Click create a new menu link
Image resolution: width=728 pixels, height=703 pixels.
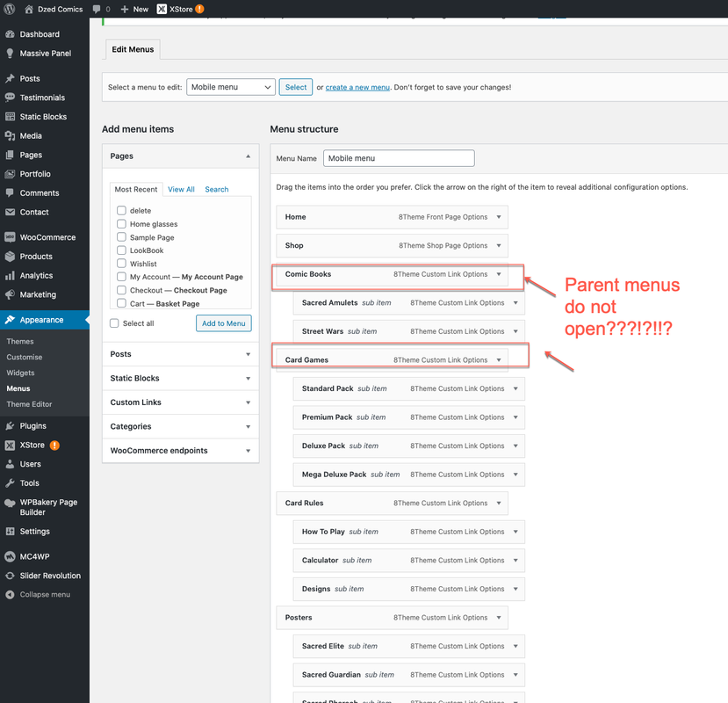pyautogui.click(x=357, y=87)
